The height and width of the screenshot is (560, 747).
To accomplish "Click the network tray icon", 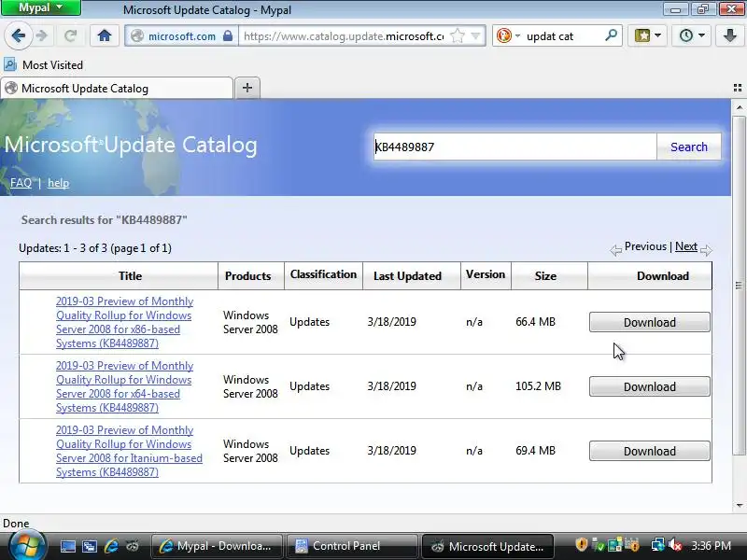I will 658,545.
